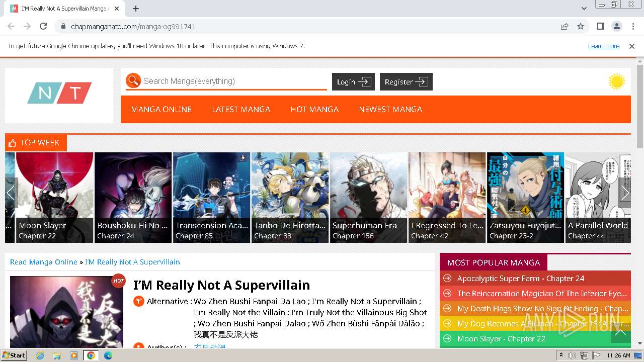Slide the Top Week carousel right
This screenshot has height=362, width=644.
click(x=624, y=193)
